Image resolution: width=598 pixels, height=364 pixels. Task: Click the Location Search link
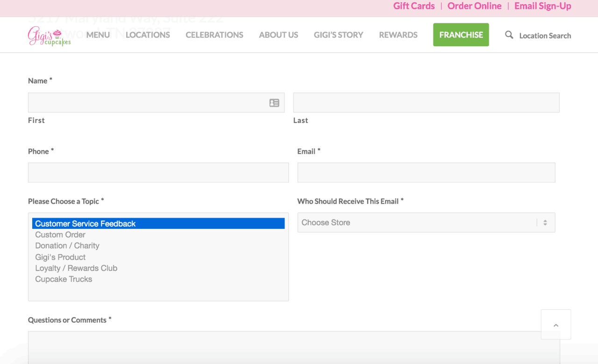pyautogui.click(x=545, y=36)
